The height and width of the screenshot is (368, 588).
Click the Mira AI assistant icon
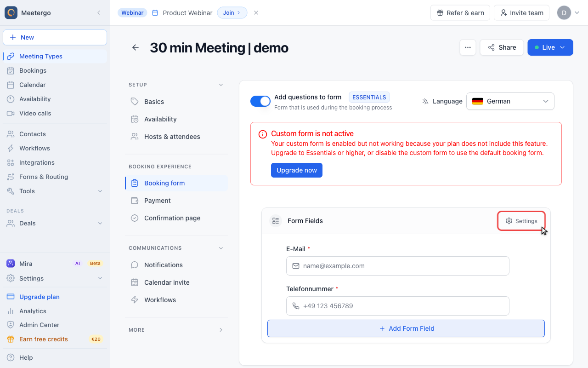(11, 264)
